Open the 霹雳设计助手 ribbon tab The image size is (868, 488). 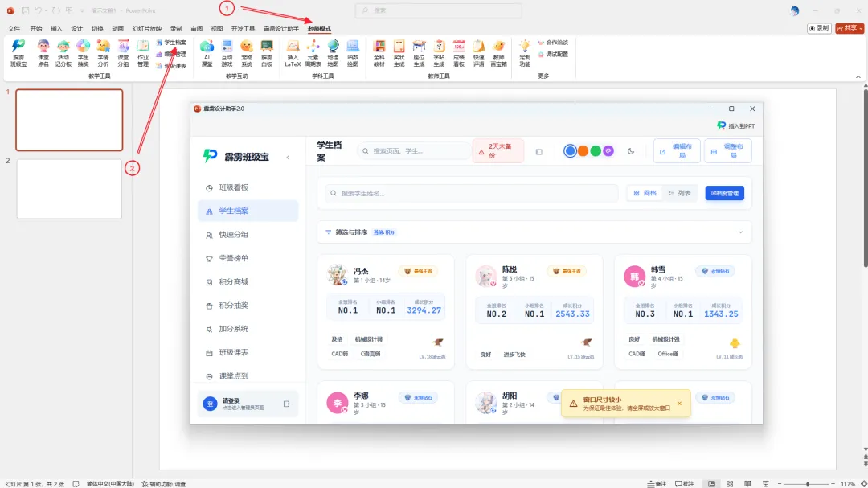point(281,28)
